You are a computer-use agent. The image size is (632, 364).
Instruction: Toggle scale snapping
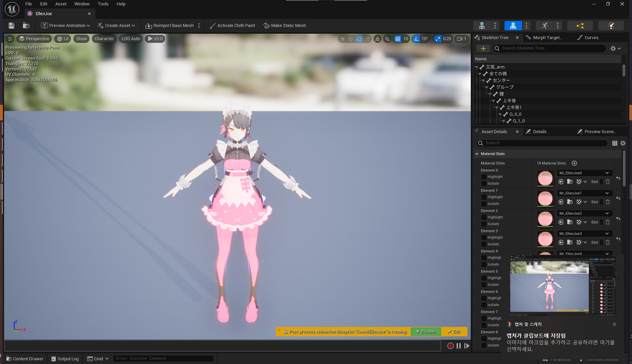pos(438,39)
